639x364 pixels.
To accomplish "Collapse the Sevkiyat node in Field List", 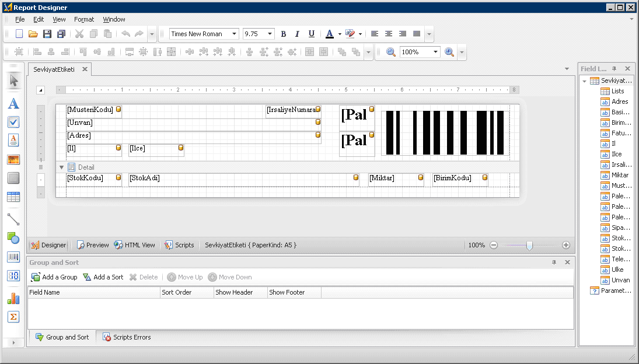I will (x=584, y=81).
